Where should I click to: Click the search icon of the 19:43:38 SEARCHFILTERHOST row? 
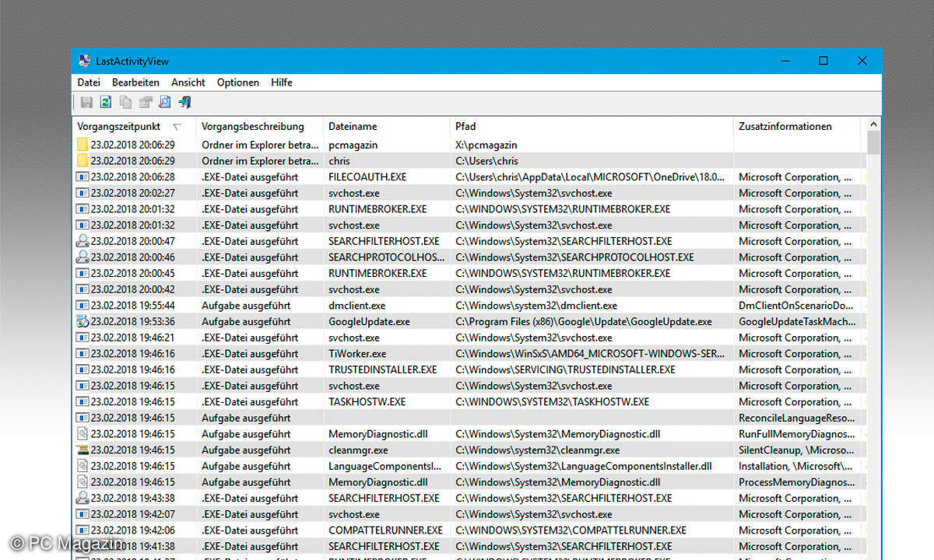click(83, 498)
